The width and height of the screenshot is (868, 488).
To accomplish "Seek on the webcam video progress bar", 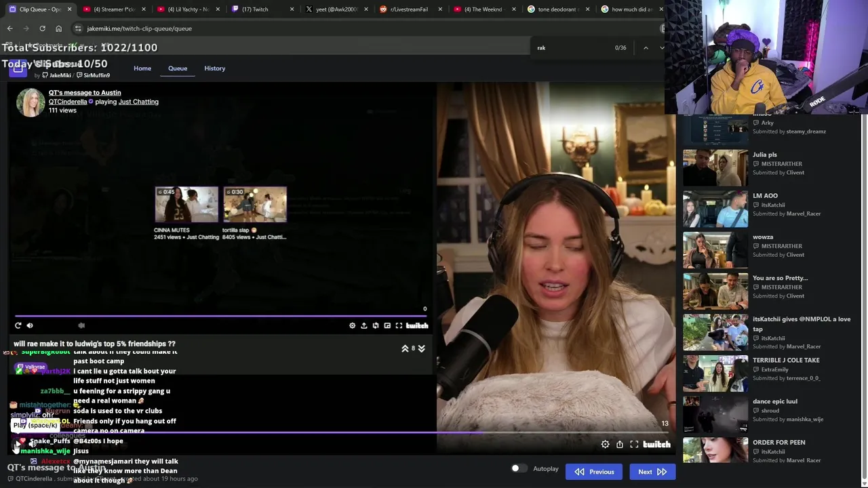I will 342,432.
